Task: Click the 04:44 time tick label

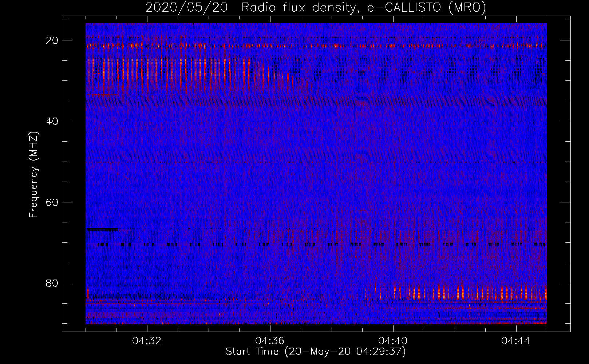Action: point(516,341)
